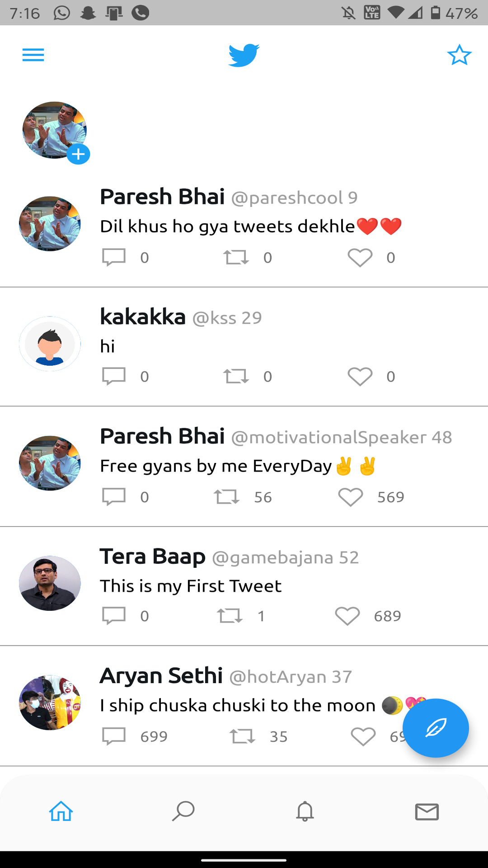Add a story via plus badge
Image resolution: width=488 pixels, height=868 pixels.
click(78, 155)
